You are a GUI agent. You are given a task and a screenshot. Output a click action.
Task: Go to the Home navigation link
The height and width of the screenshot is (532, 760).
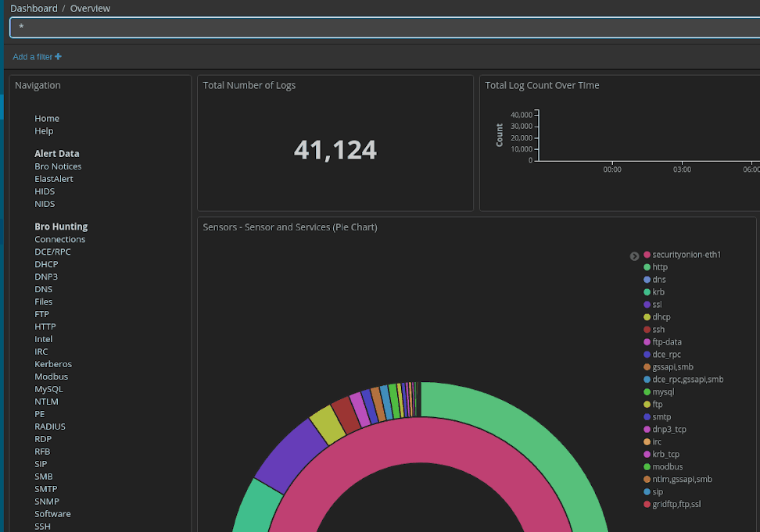tap(47, 118)
